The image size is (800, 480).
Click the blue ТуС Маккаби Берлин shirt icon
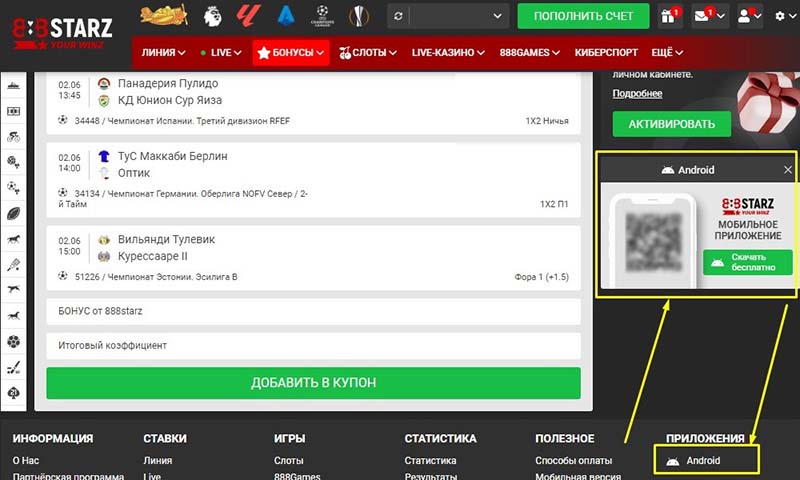pyautogui.click(x=104, y=156)
